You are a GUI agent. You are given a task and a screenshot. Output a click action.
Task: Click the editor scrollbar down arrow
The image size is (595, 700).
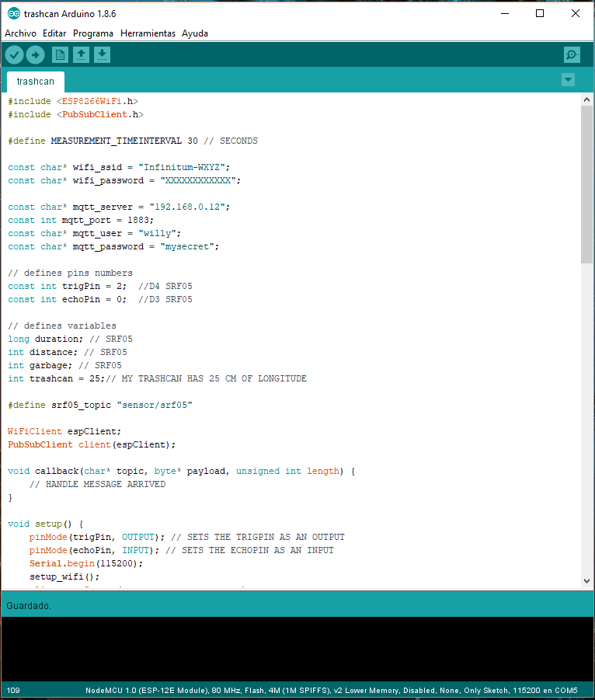pyautogui.click(x=586, y=581)
